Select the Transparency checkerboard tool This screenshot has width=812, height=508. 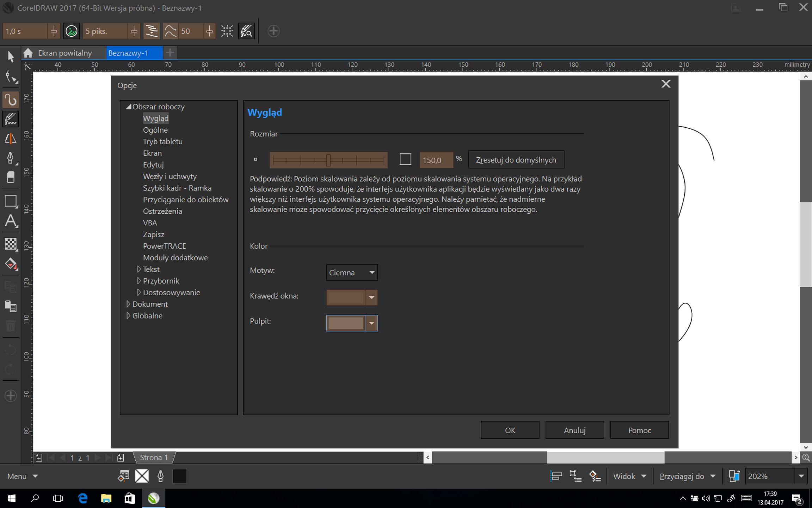tap(11, 244)
